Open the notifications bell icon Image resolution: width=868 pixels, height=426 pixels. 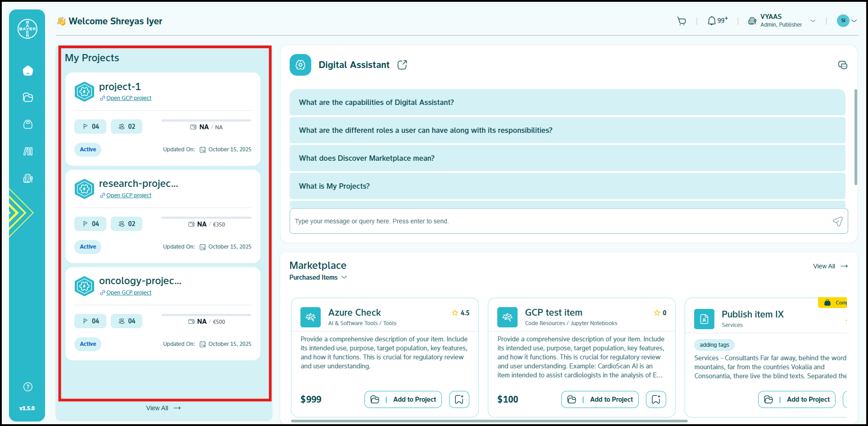click(x=712, y=21)
